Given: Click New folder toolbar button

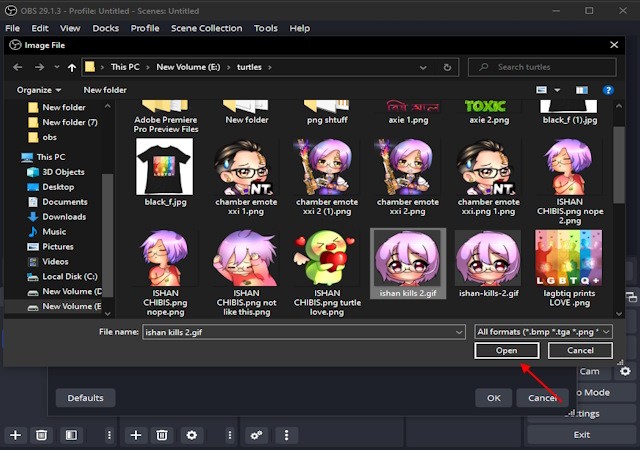Looking at the screenshot, I should (105, 90).
